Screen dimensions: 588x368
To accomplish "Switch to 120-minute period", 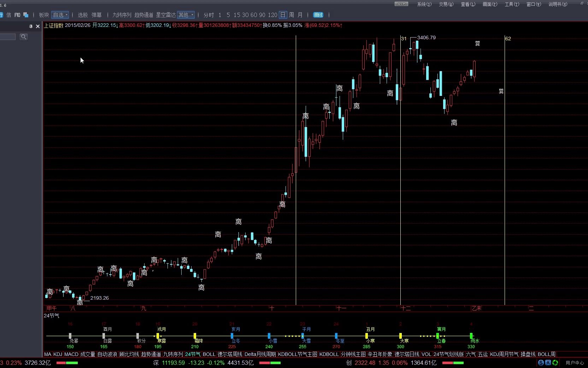I will pos(272,15).
